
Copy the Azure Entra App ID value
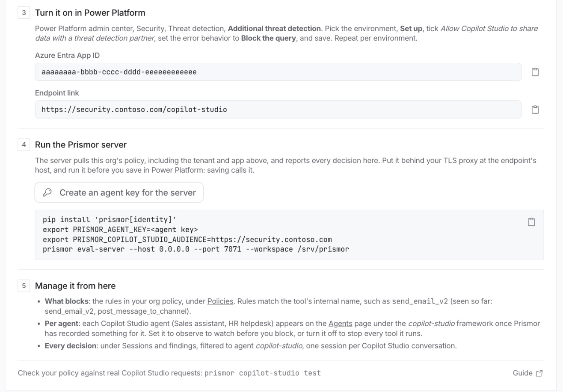point(535,72)
